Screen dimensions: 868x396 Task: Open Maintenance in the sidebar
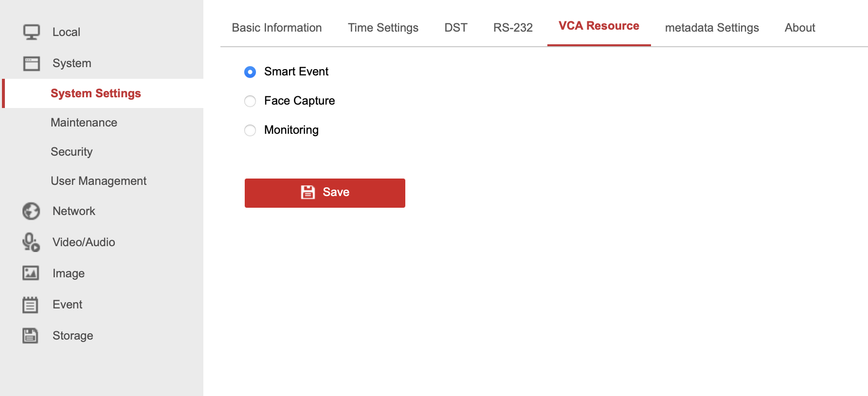84,123
